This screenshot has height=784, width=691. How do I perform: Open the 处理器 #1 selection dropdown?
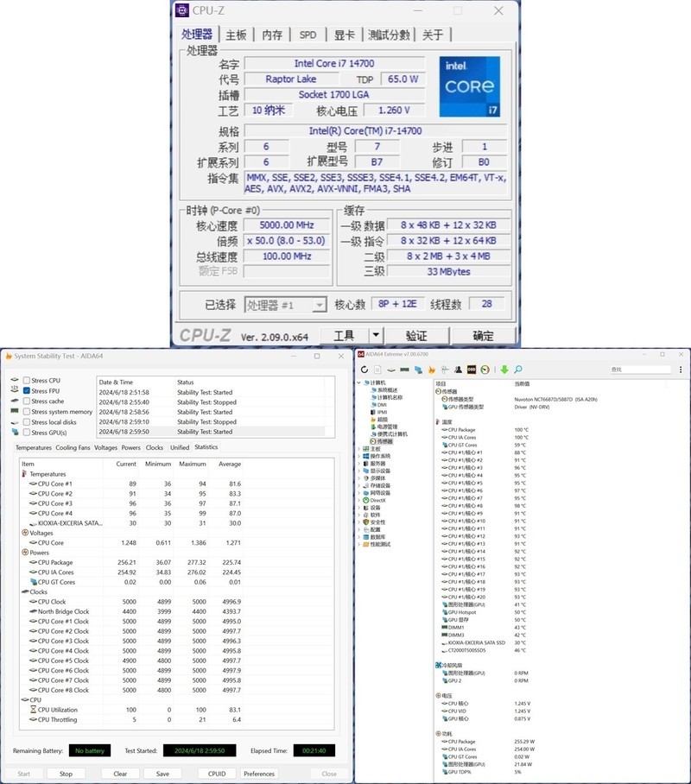(x=319, y=305)
